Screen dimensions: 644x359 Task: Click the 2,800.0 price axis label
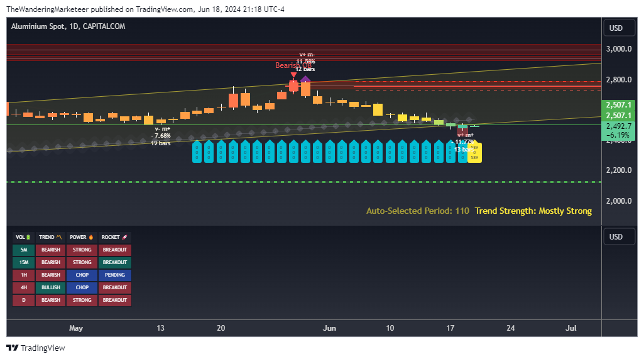point(619,80)
